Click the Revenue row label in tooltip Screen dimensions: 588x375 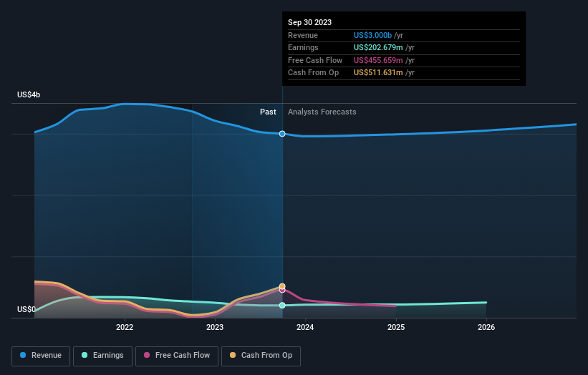(303, 35)
